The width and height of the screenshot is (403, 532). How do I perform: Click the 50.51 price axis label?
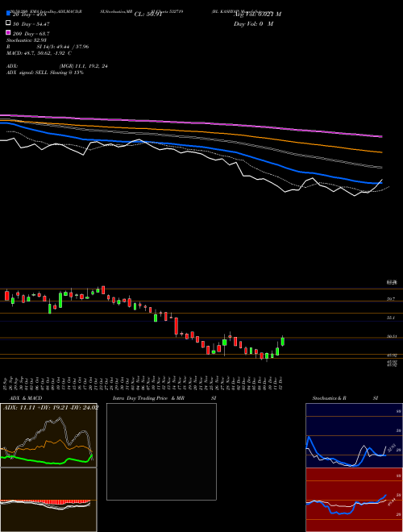click(x=393, y=336)
